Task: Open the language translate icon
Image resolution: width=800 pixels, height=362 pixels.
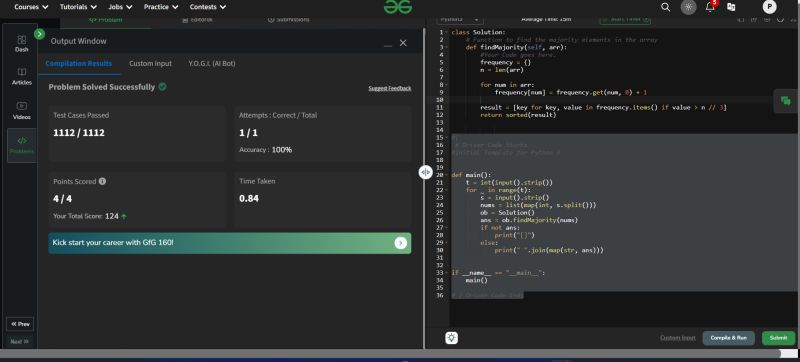Action: (x=731, y=7)
